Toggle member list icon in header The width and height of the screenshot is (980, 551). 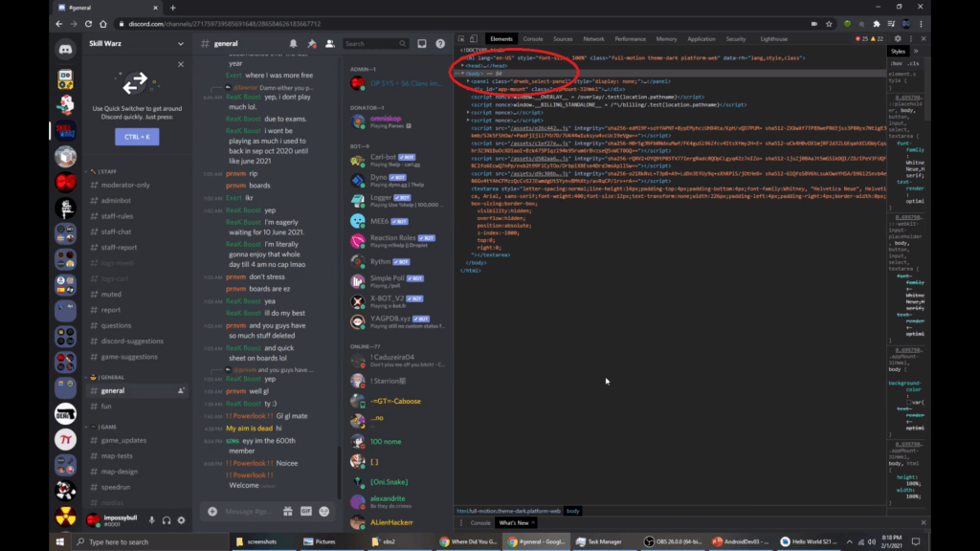pos(330,44)
